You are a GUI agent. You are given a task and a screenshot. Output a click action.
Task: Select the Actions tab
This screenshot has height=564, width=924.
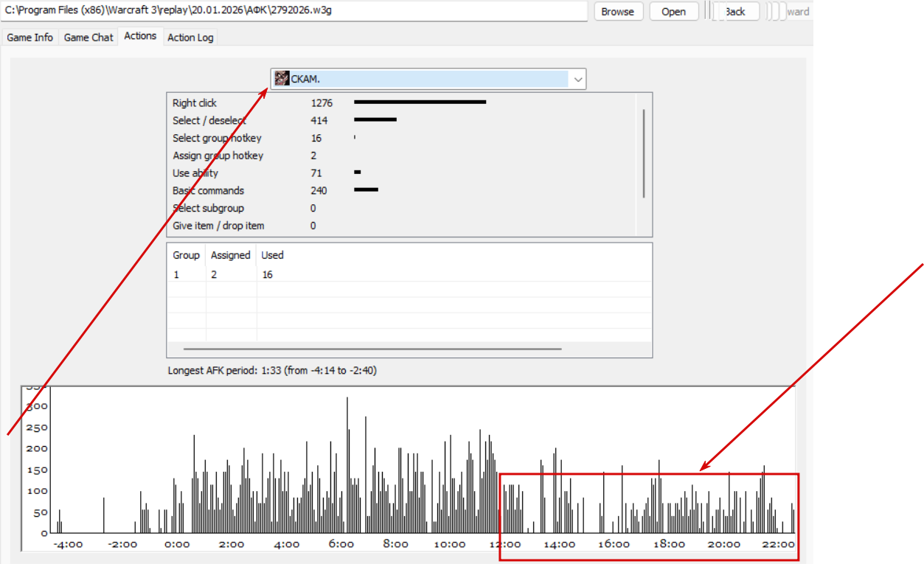pos(140,35)
